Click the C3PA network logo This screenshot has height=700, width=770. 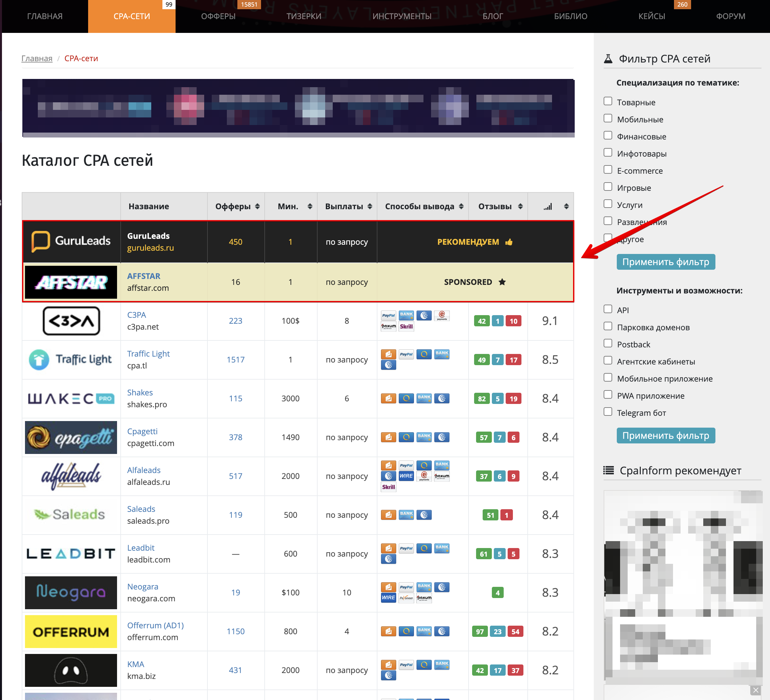click(71, 321)
